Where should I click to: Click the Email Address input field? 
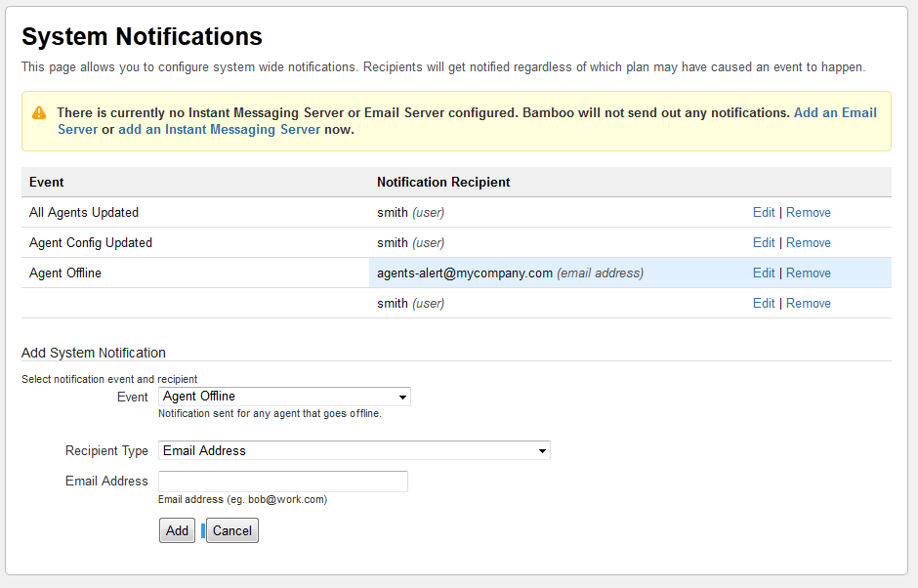tap(283, 482)
